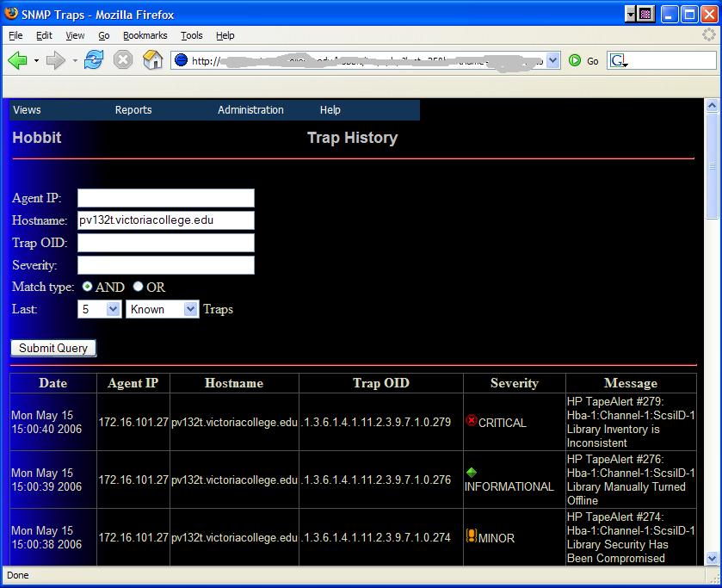Image resolution: width=722 pixels, height=588 pixels.
Task: Click the yellow MINOR severity icon
Action: pos(471,536)
